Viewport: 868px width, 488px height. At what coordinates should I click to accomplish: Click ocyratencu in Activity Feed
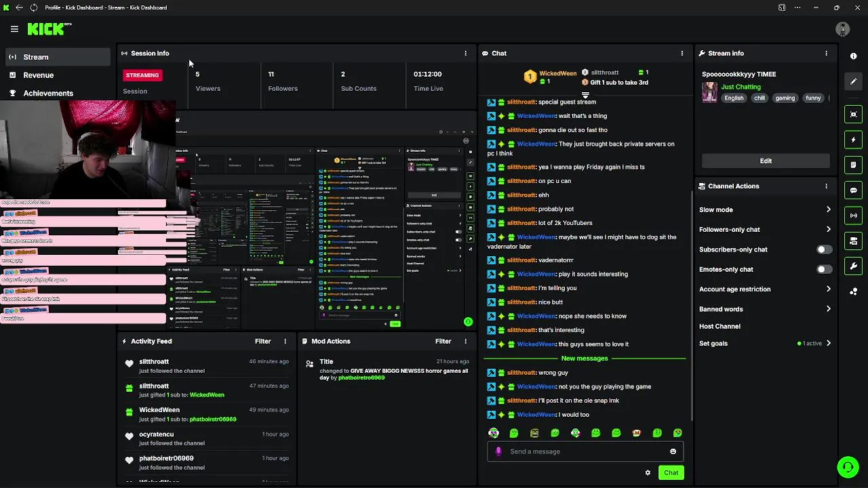(x=157, y=434)
